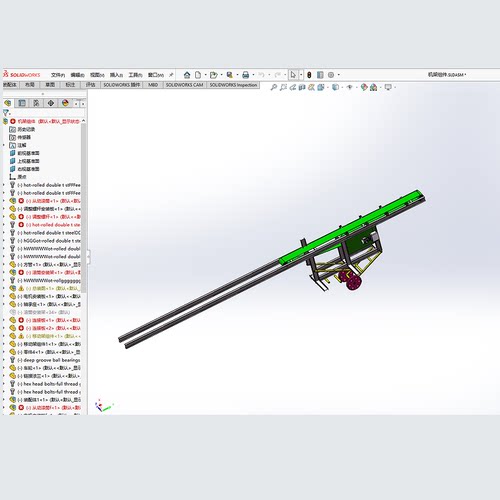Open the 文件 (File) menu
Screen dimensions: 500x500
(58, 75)
